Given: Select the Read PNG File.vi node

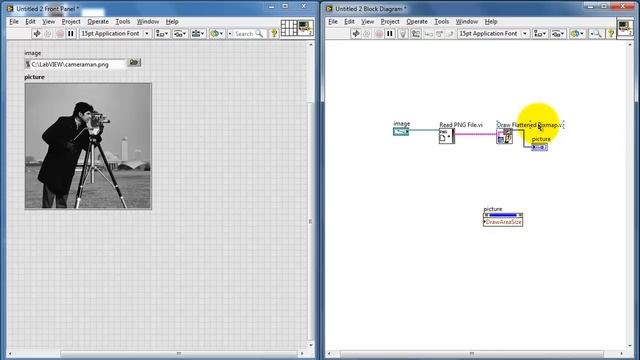Looking at the screenshot, I should pos(447,136).
